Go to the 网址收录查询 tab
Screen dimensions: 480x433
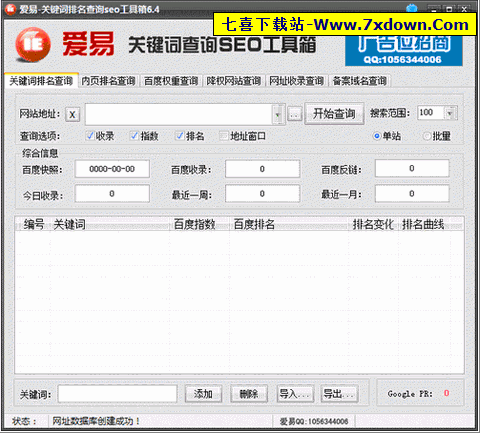click(296, 81)
